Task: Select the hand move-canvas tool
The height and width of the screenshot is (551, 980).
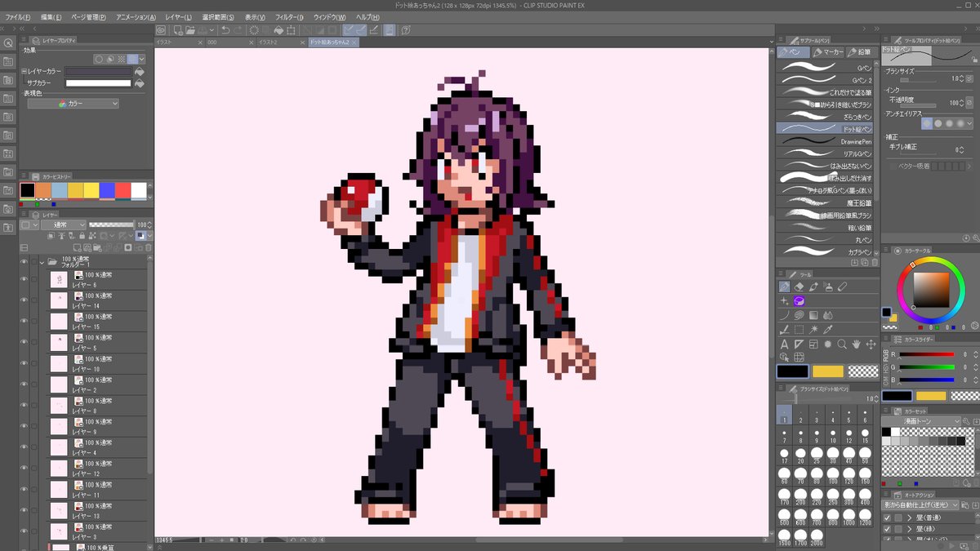Action: click(856, 344)
